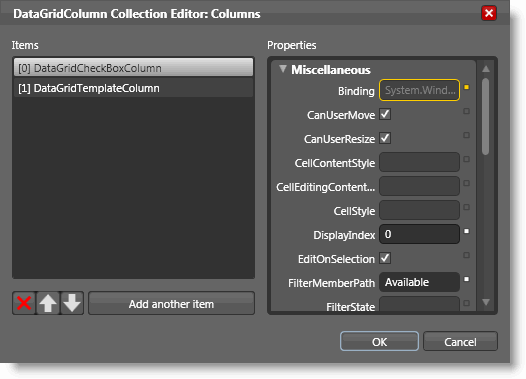Viewport: 526px width, 379px height.
Task: Move selected item down with arrow icon
Action: (72, 303)
